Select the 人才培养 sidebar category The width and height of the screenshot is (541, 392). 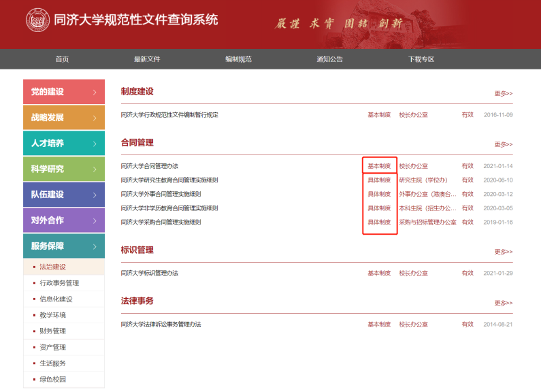point(64,143)
